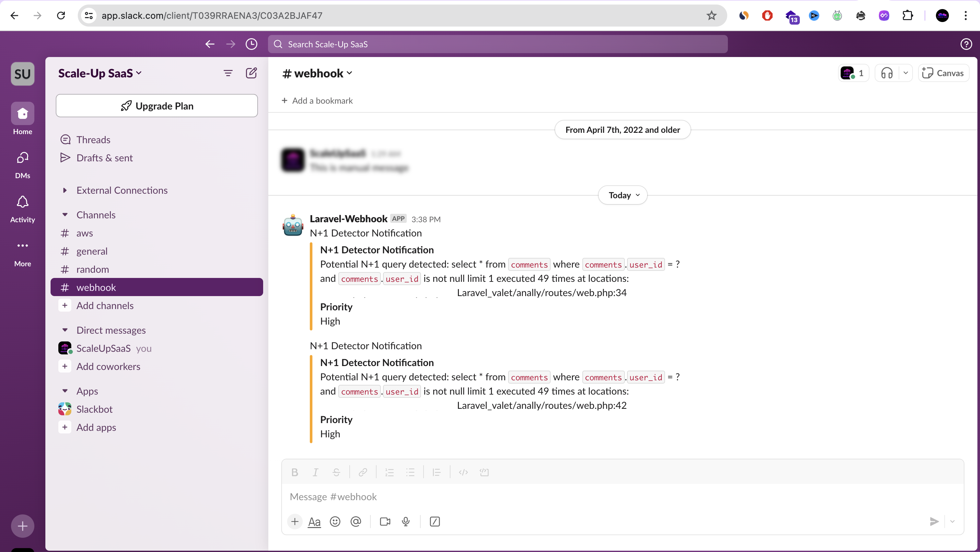Open the Today date dropdown

tap(622, 195)
